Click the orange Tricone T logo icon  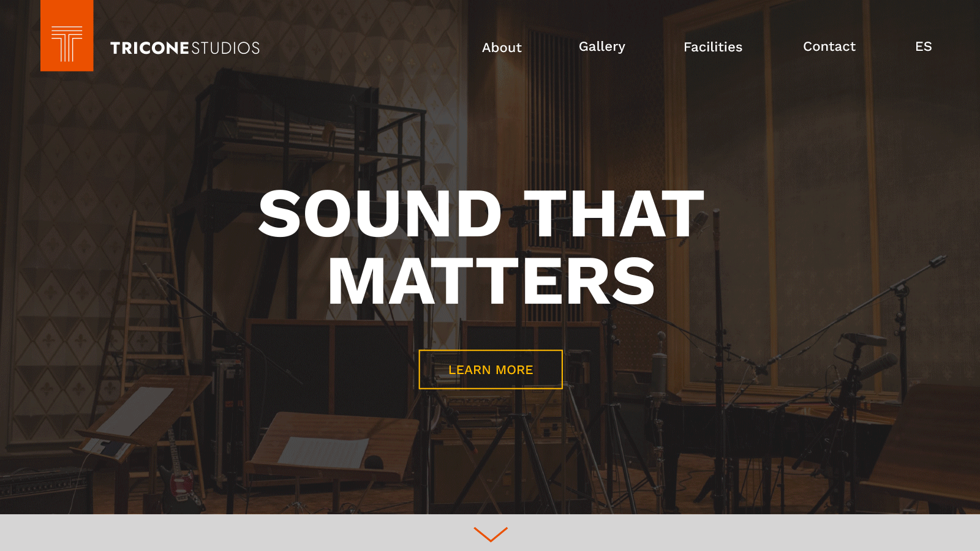point(67,36)
